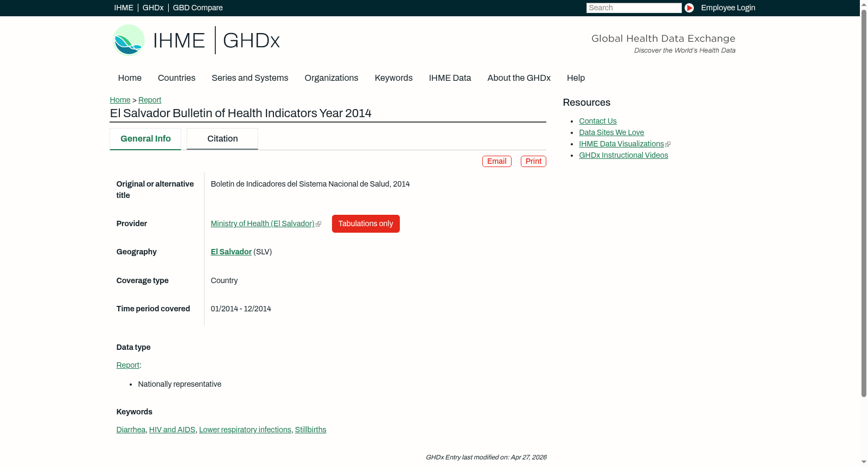Viewport: 868px width, 467px height.
Task: Open IHME link in top bar
Action: pos(124,8)
